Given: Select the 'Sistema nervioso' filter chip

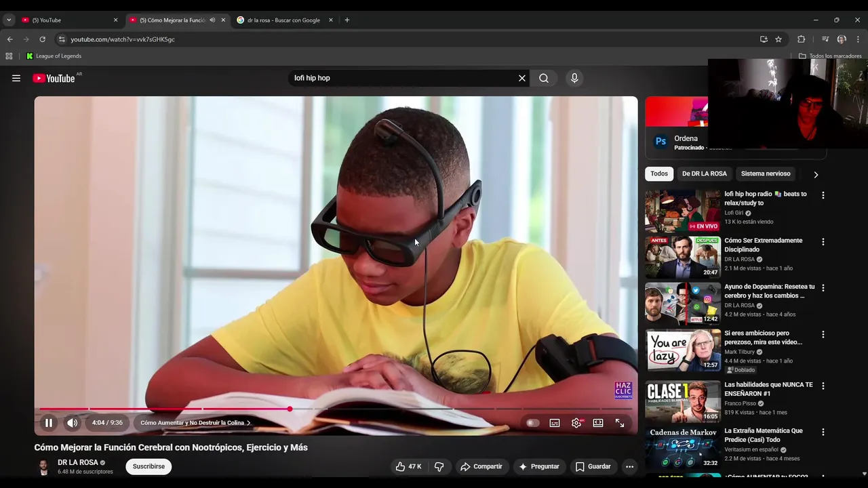Looking at the screenshot, I should coord(766,174).
